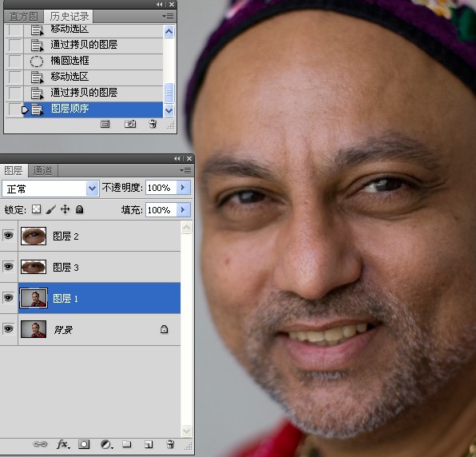
Task: Open the blend mode 正常 dropdown
Action: tap(50, 189)
